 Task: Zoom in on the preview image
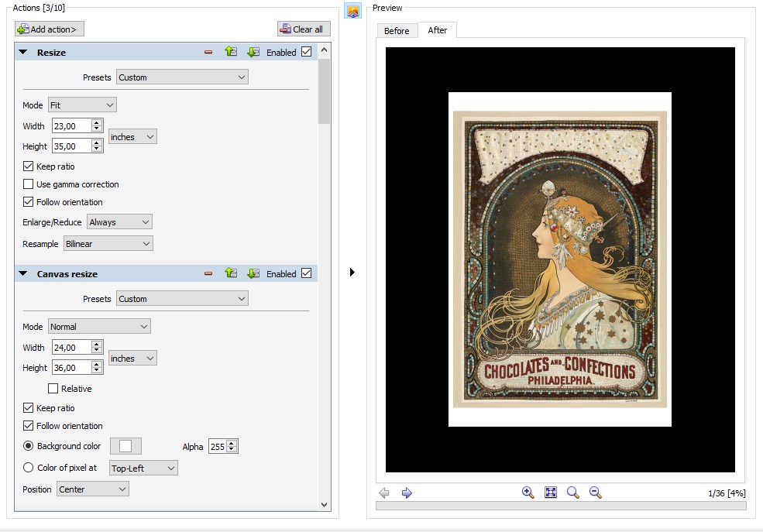click(x=528, y=493)
